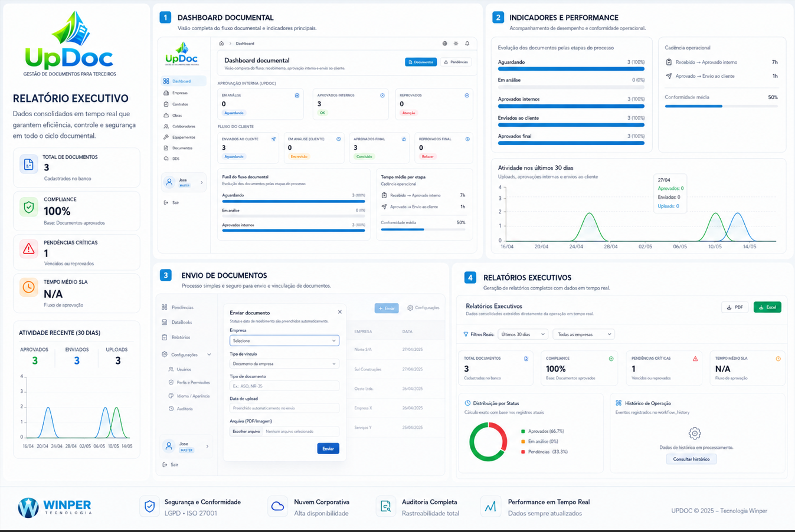Click the gear icon in Histórico de Operação
The height and width of the screenshot is (532, 795).
click(695, 434)
